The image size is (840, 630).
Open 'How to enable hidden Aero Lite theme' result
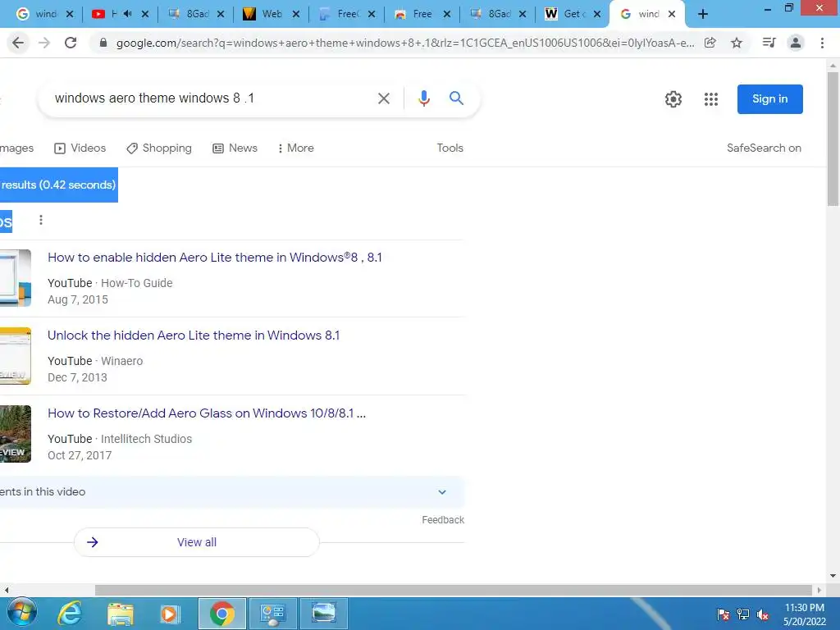click(215, 257)
